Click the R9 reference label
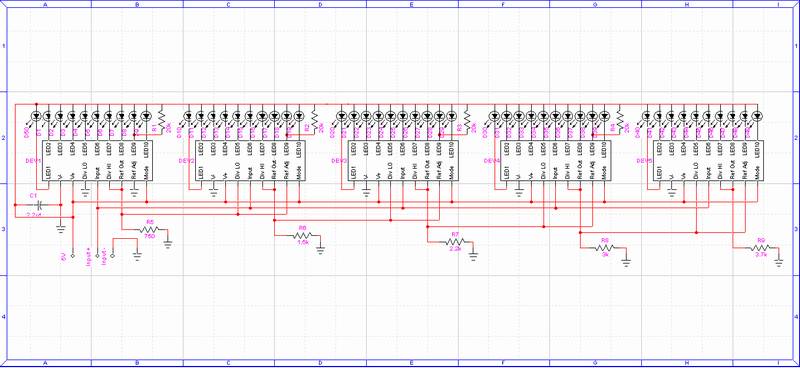Viewport: 800px width, 368px height. tap(761, 239)
